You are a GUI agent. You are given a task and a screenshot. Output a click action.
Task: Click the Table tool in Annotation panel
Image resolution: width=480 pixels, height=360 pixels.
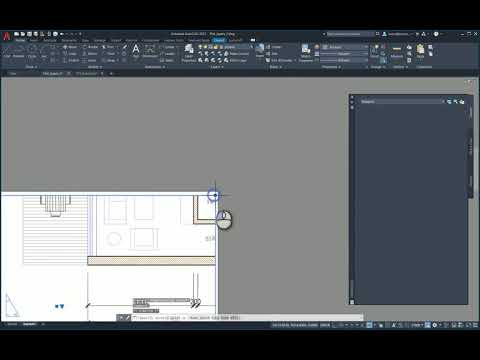167,60
